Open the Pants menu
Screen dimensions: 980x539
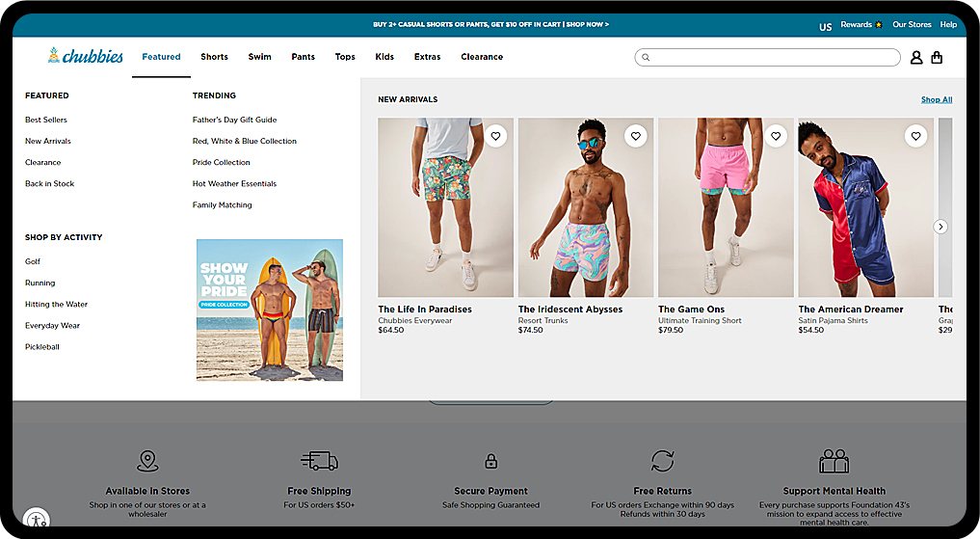304,57
